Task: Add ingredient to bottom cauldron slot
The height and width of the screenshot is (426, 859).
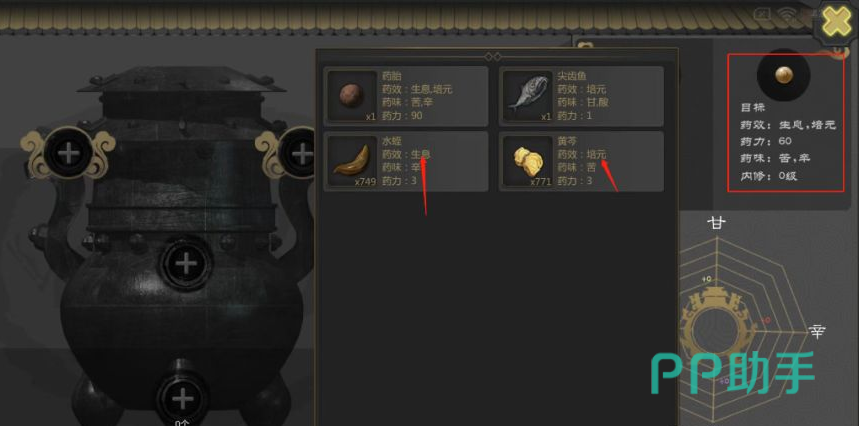Action: pyautogui.click(x=182, y=398)
